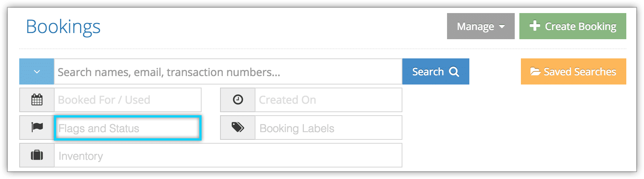Image resolution: width=644 pixels, height=179 pixels.
Task: Click the clock icon beside Created On
Action: coord(238,100)
